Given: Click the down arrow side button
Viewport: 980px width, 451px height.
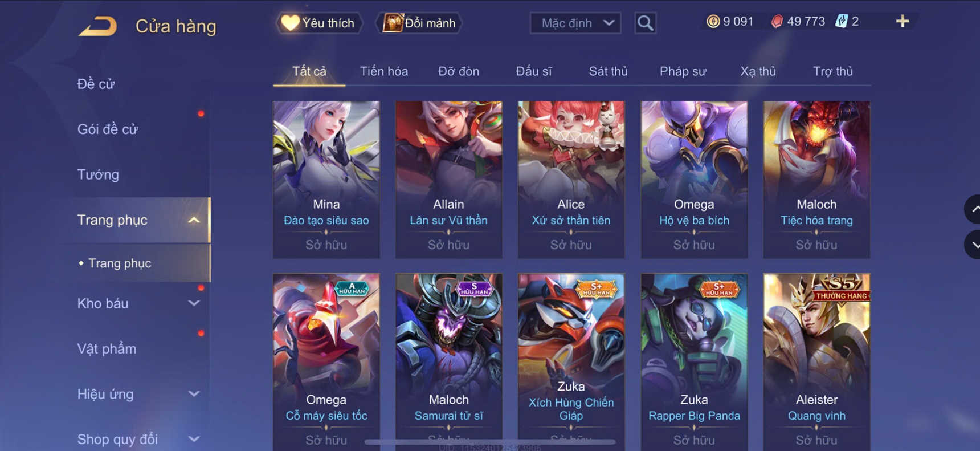Looking at the screenshot, I should click(x=973, y=245).
